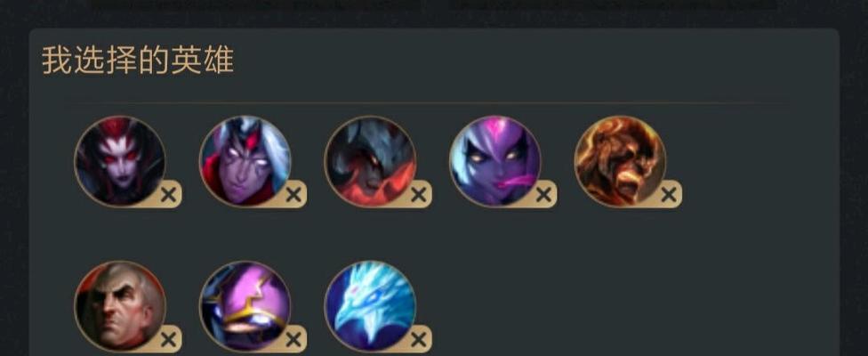Remove Evelynn using the X badge

543,194
